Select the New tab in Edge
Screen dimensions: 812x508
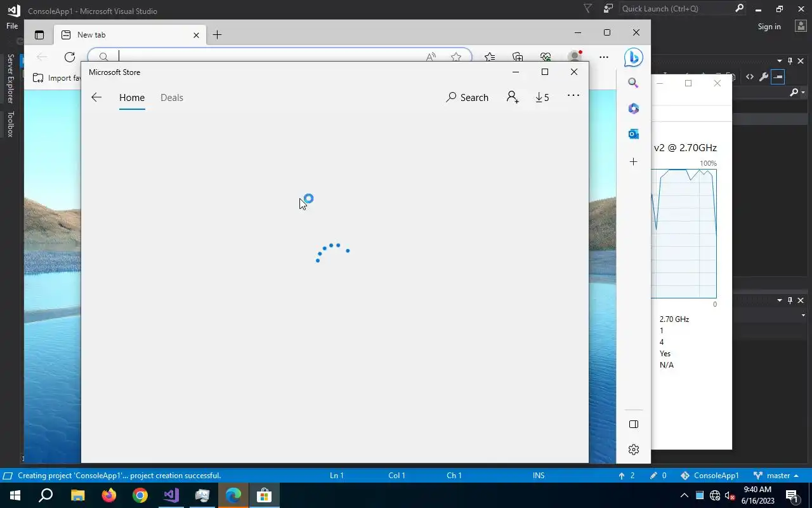coord(131,35)
